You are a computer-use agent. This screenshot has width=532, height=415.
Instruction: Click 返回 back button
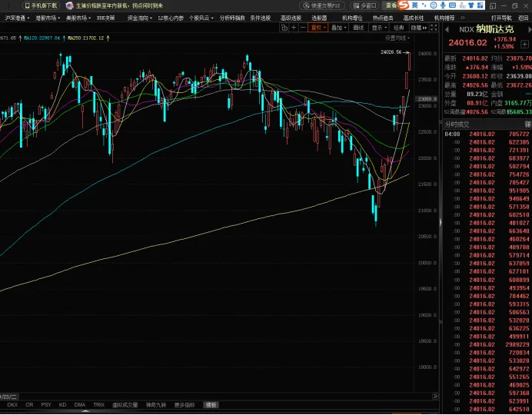pyautogui.click(x=524, y=18)
